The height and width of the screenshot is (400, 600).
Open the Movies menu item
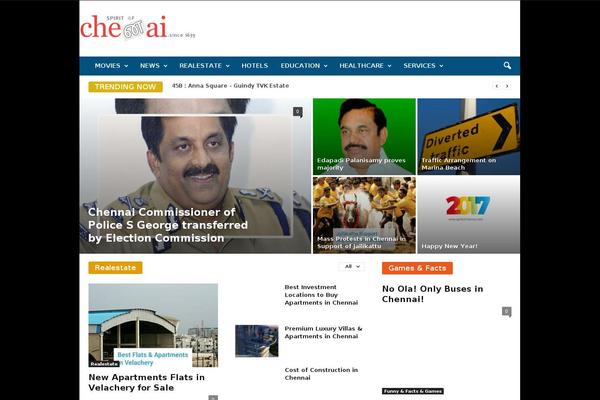tap(108, 66)
